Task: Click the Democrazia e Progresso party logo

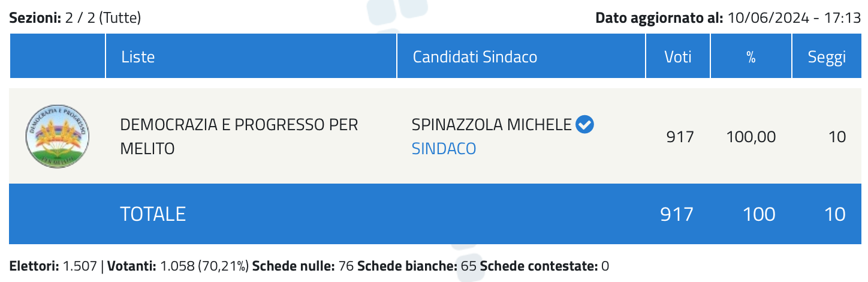Action: (x=58, y=136)
